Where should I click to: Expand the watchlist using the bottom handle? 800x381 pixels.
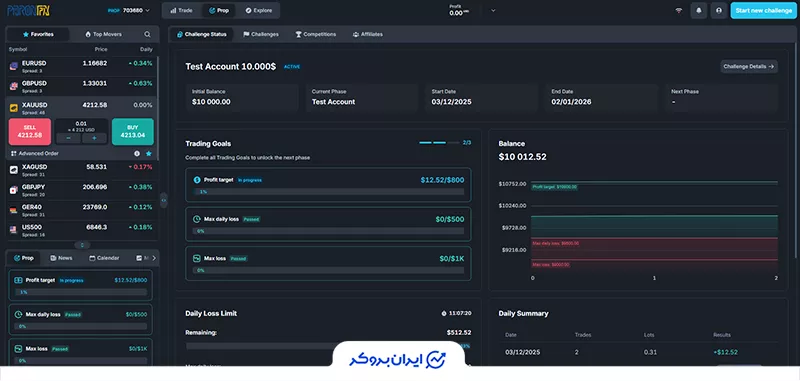[82, 245]
